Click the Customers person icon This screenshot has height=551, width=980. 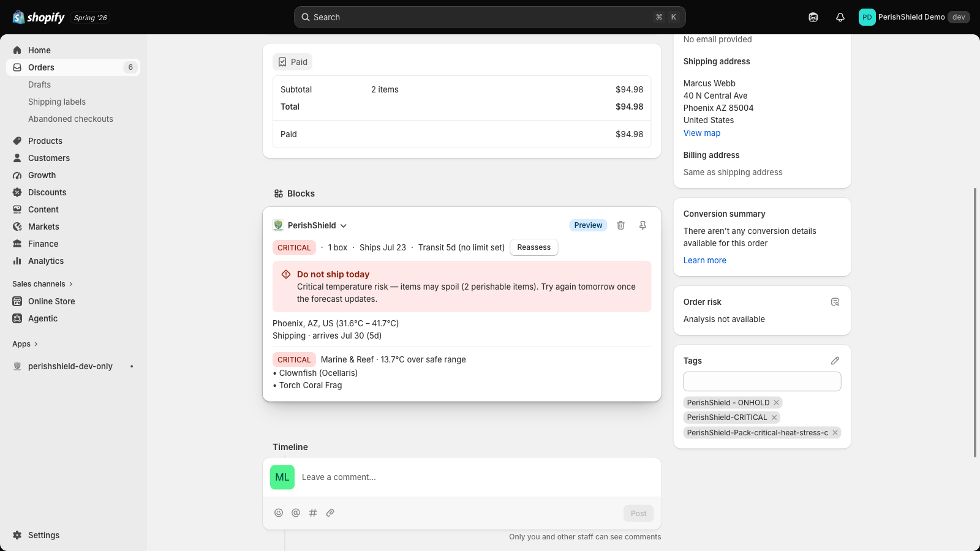click(17, 158)
